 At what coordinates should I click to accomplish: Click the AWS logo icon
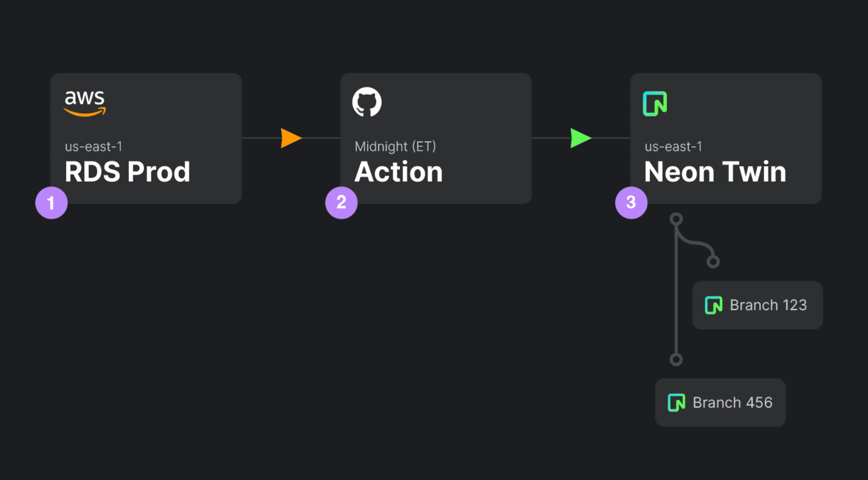click(85, 103)
